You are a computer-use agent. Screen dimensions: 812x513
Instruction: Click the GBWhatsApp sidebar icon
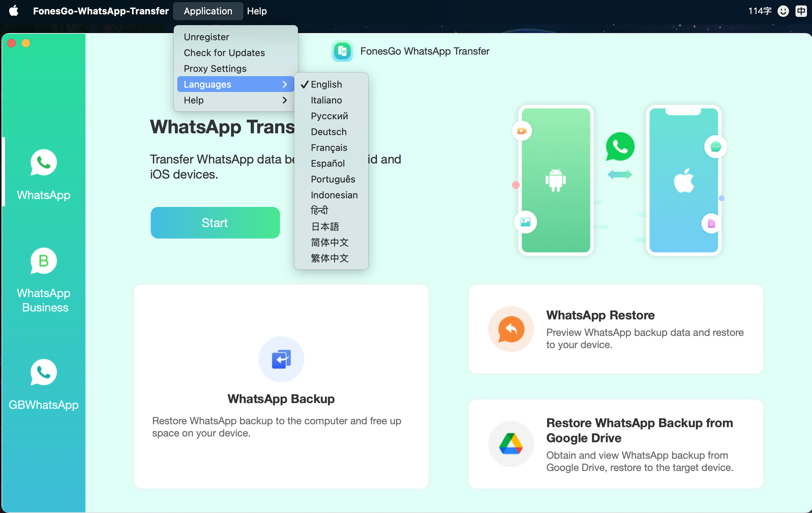[43, 372]
